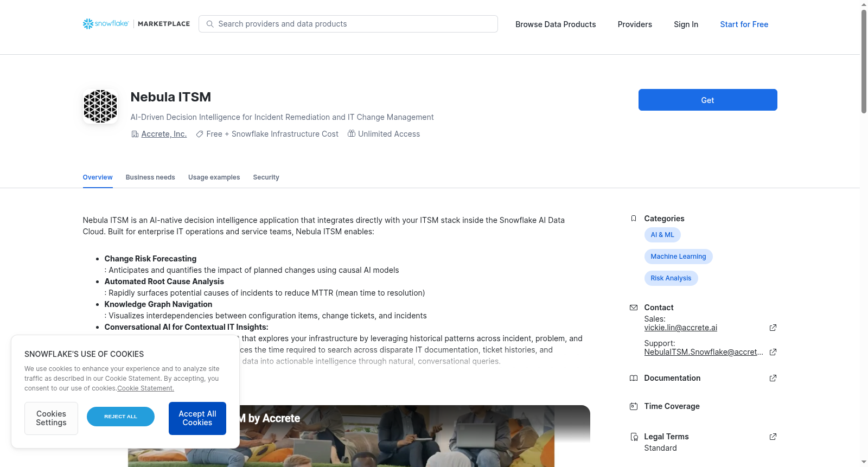This screenshot has width=868, height=467.
Task: Click the provider building icon beside Accrete, Inc.
Action: coord(135,134)
